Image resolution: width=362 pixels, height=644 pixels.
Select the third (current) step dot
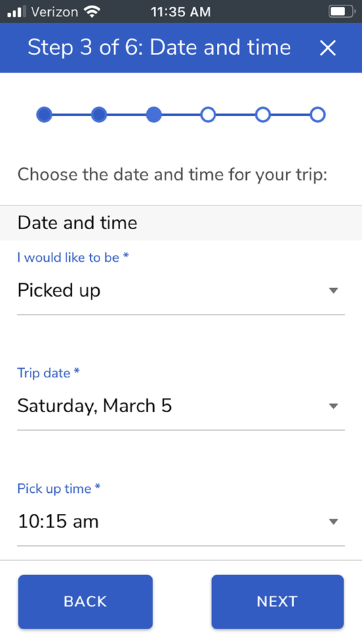click(154, 115)
